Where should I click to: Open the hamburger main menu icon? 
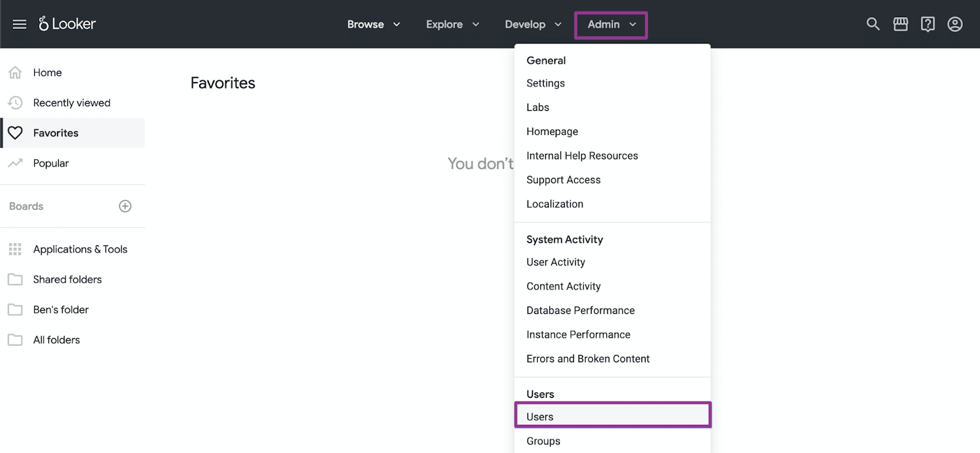click(20, 25)
